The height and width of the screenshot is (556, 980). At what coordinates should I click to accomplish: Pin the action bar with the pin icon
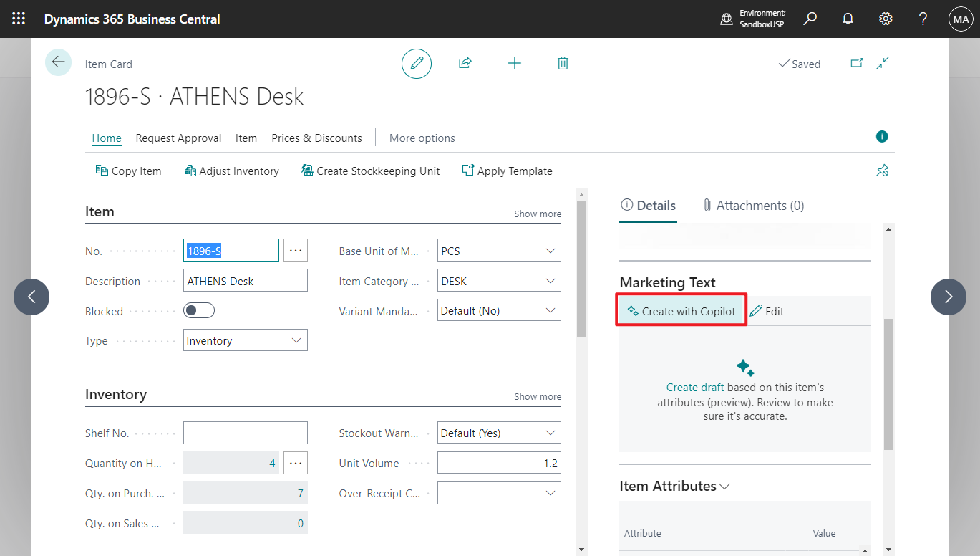pyautogui.click(x=882, y=171)
